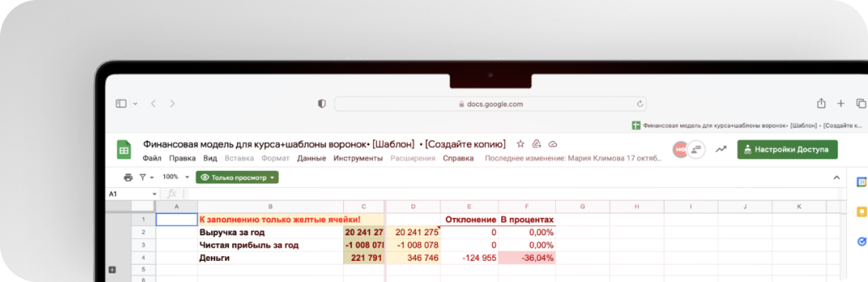This screenshot has height=282, width=868.
Task: Open the Инструменты menu
Action: pos(358,158)
